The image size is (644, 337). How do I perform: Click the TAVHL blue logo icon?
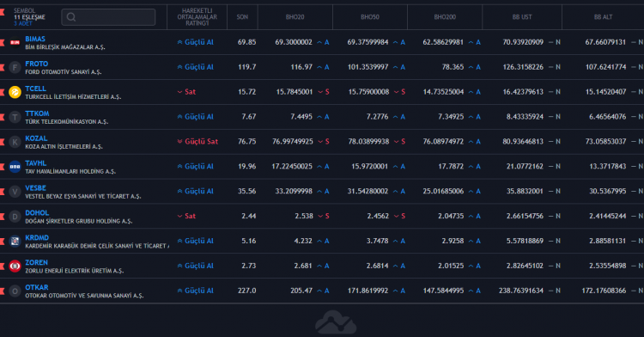15,167
